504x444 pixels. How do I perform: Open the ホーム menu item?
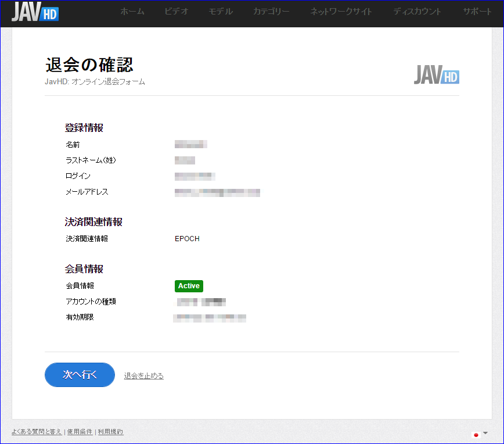click(x=132, y=12)
